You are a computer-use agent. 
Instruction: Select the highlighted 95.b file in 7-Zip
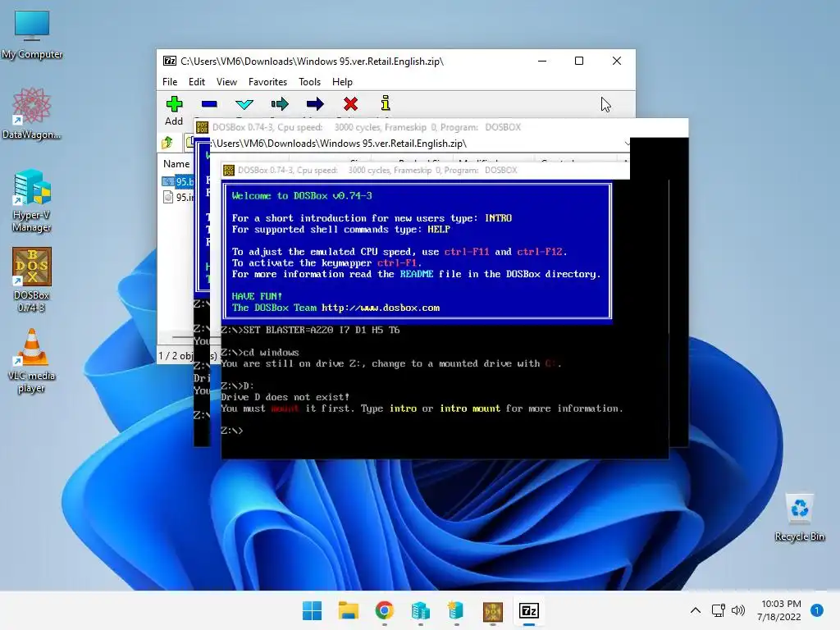(178, 181)
